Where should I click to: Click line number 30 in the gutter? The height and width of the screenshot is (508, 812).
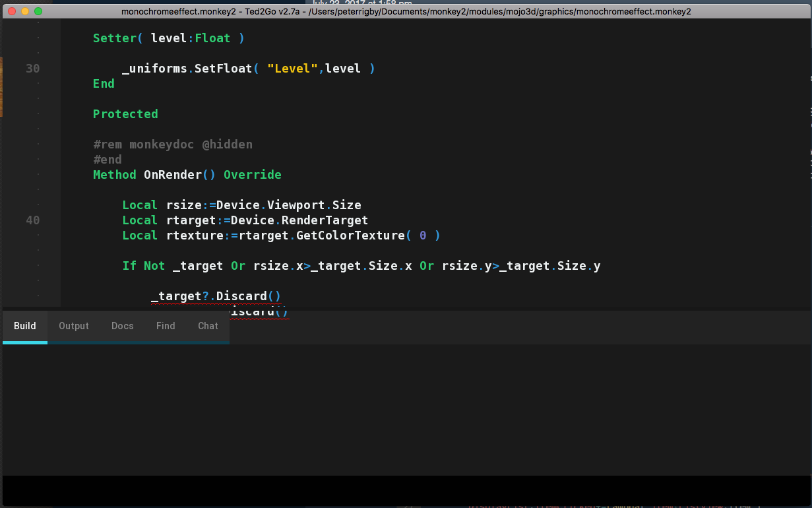32,69
